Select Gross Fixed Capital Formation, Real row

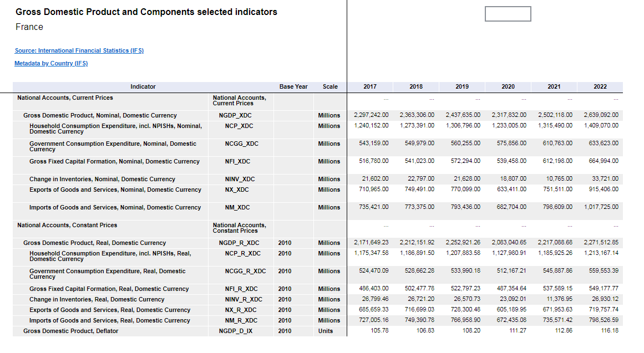tap(109, 289)
